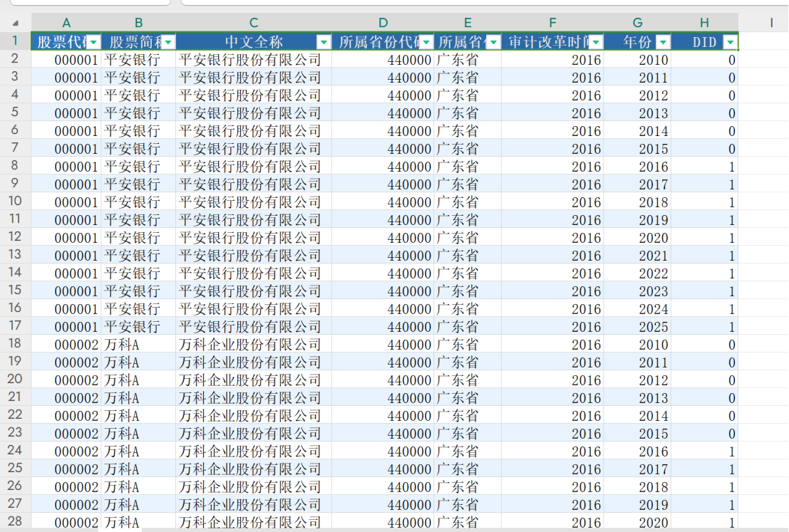Click cell C22 万科企业股份有限公司
The height and width of the screenshot is (532, 789).
[x=254, y=416]
